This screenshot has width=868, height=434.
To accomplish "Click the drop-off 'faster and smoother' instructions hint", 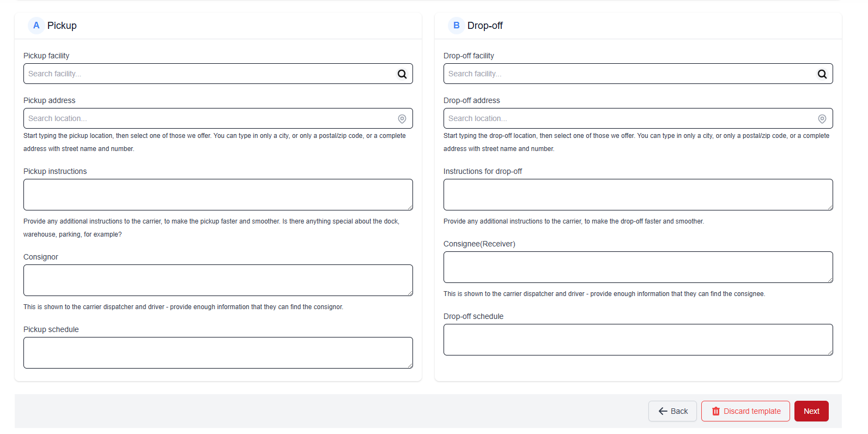I will coord(574,221).
